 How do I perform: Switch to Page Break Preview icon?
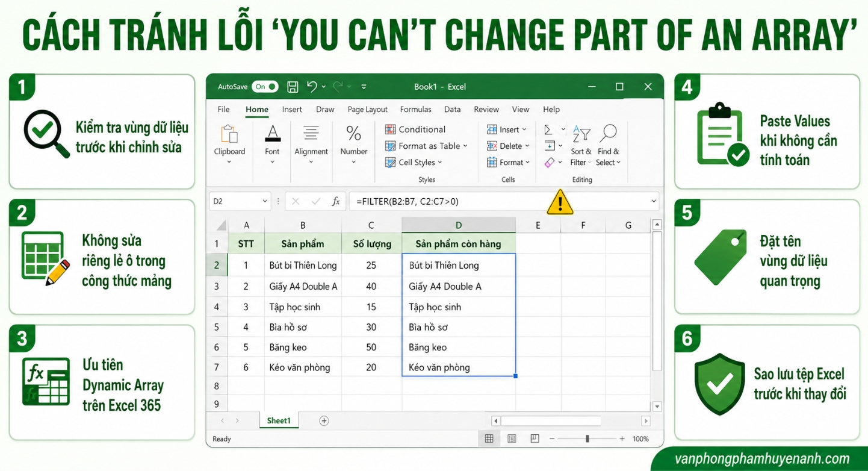pyautogui.click(x=534, y=438)
